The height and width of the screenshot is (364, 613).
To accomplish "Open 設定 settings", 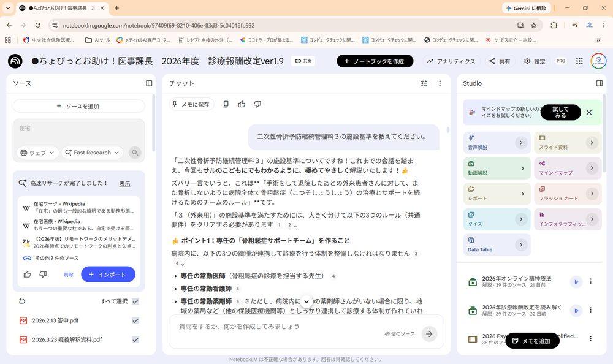I will [x=535, y=61].
